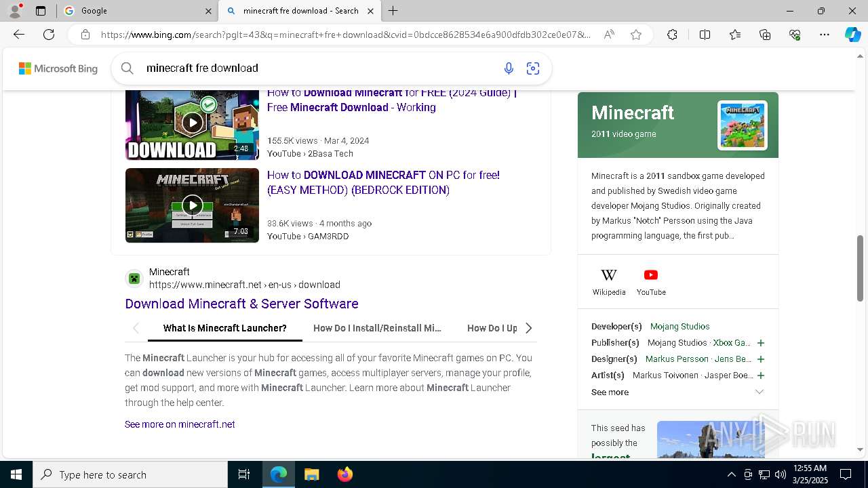Open volume control in system tray
This screenshot has height=488, width=868.
point(781,474)
